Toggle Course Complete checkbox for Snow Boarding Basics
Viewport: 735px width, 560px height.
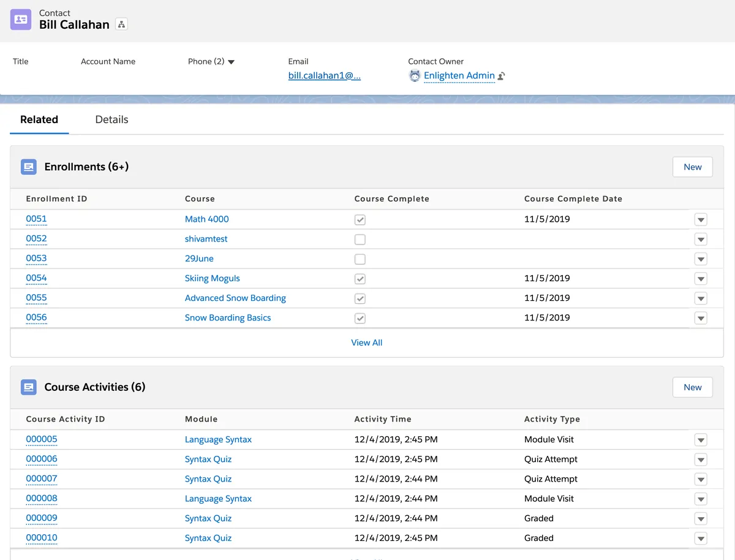click(x=360, y=318)
